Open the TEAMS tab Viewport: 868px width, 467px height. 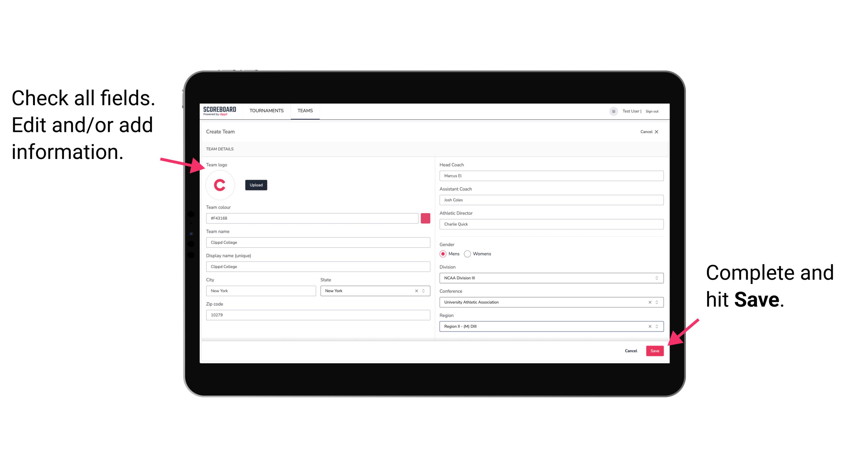tap(305, 111)
